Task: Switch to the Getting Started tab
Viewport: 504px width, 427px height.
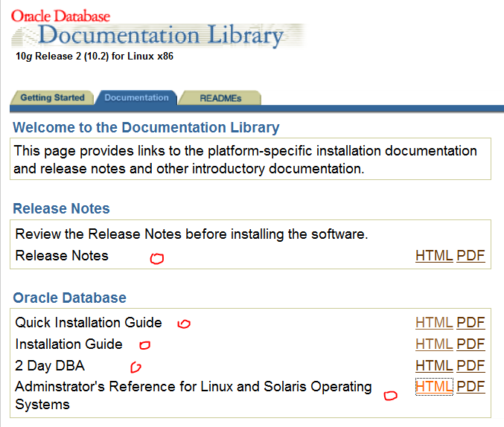Action: (52, 97)
